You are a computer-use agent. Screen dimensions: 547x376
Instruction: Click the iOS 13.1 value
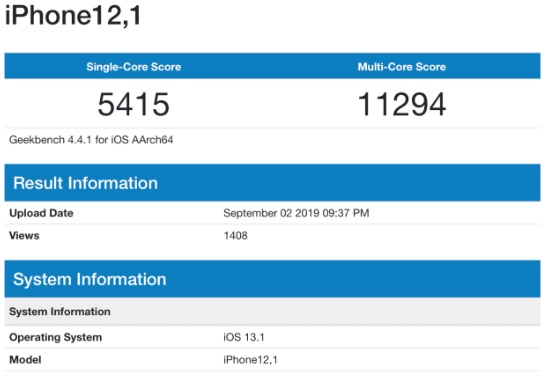point(244,337)
